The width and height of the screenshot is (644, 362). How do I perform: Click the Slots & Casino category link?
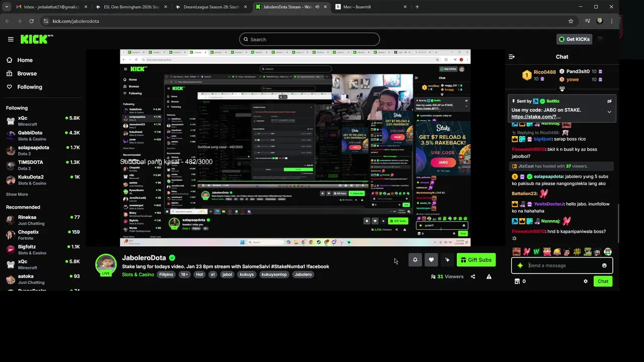(138, 275)
